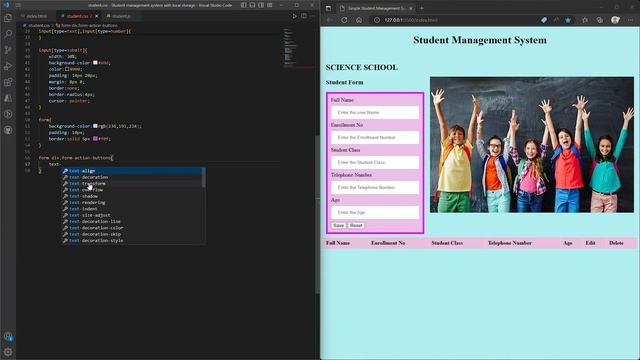Open the Search view in VS Code

tap(8, 34)
